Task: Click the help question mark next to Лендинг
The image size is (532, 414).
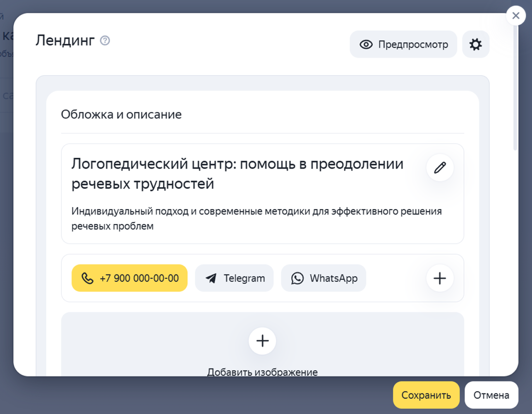Action: [105, 41]
